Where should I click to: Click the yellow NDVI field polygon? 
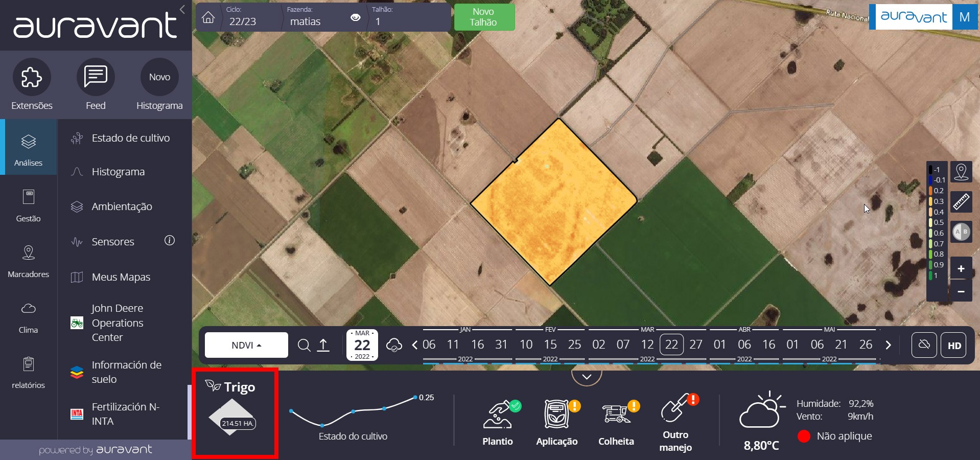553,202
